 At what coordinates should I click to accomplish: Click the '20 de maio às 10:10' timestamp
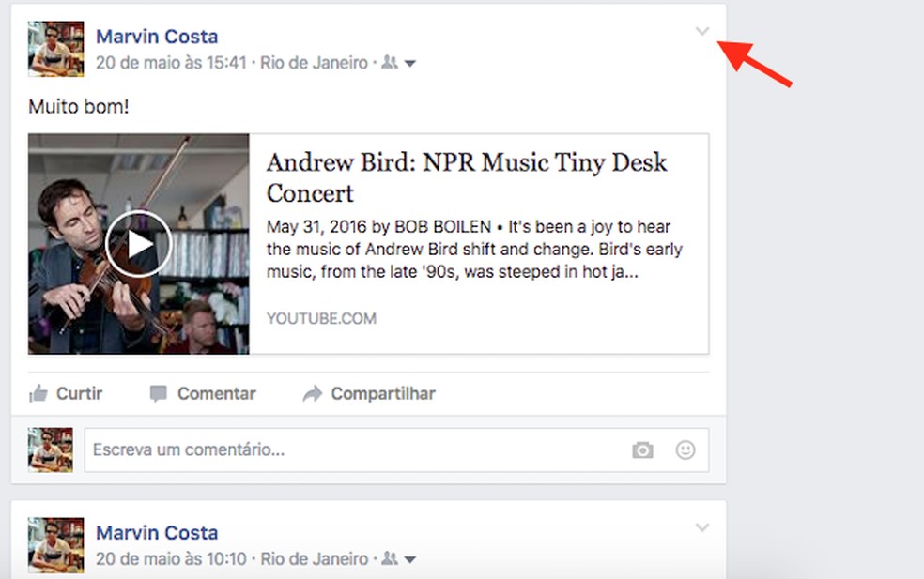point(171,558)
